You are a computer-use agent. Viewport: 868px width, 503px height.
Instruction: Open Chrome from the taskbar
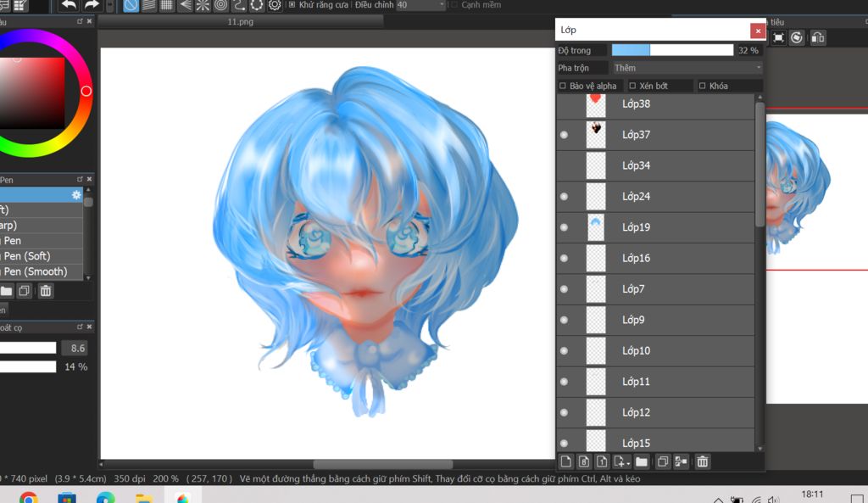click(29, 497)
